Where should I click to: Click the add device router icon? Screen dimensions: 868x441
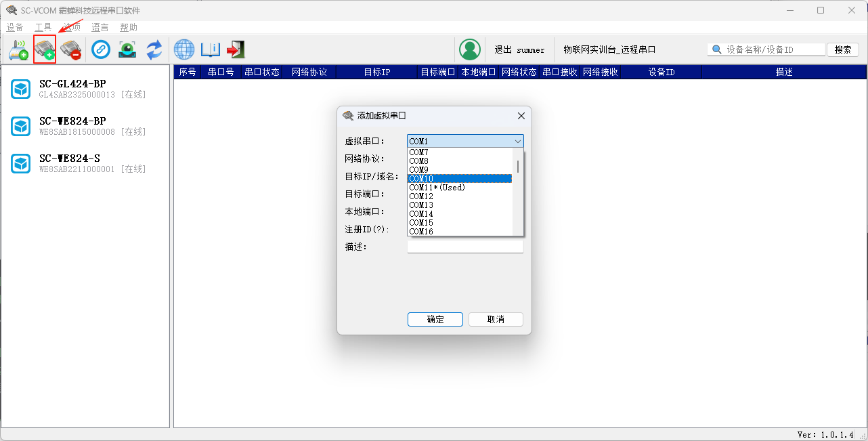pos(18,49)
